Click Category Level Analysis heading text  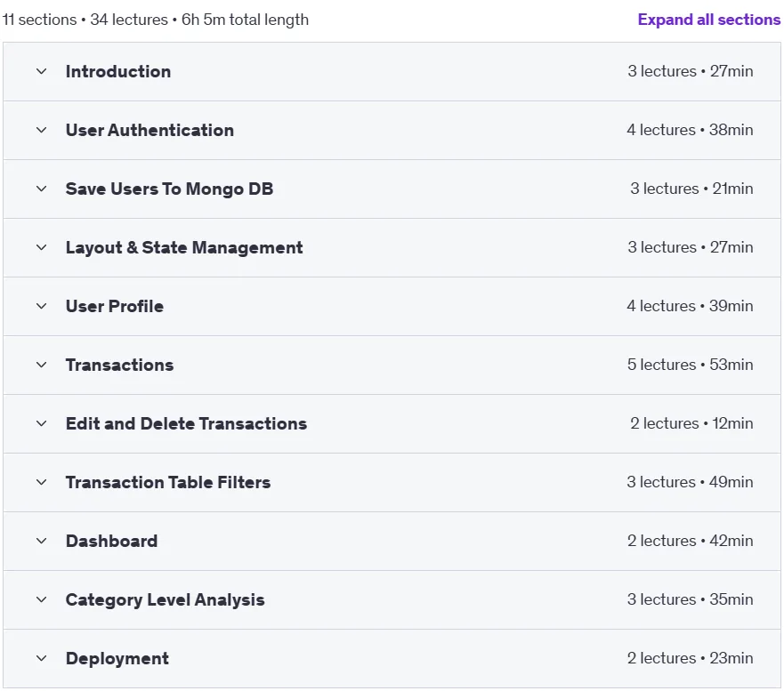pos(165,600)
